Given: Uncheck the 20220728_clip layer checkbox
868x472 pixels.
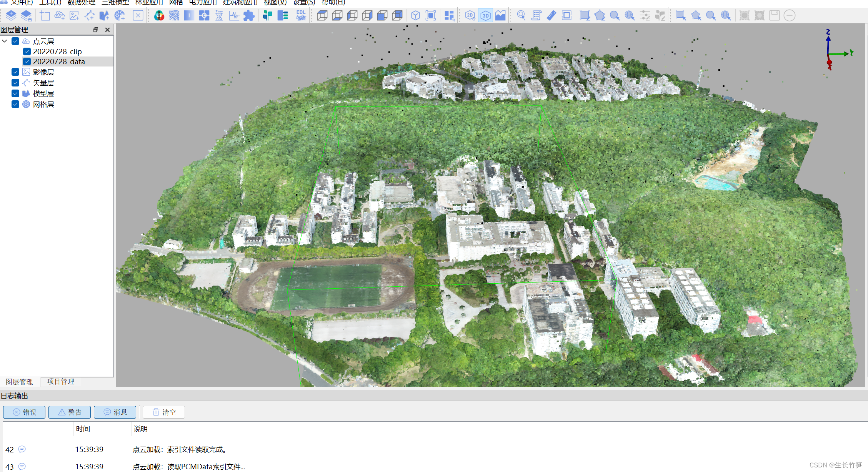Looking at the screenshot, I should [x=27, y=52].
